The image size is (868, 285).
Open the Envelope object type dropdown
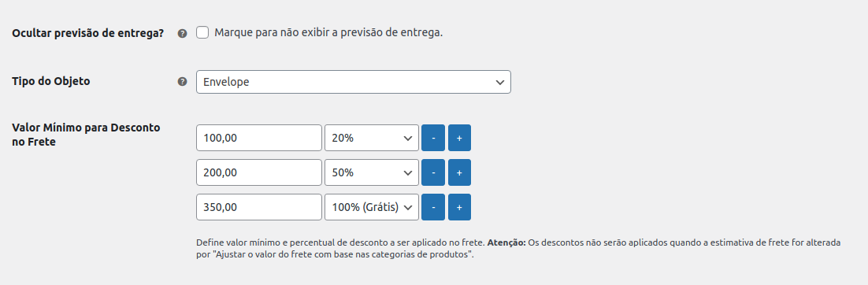point(353,82)
